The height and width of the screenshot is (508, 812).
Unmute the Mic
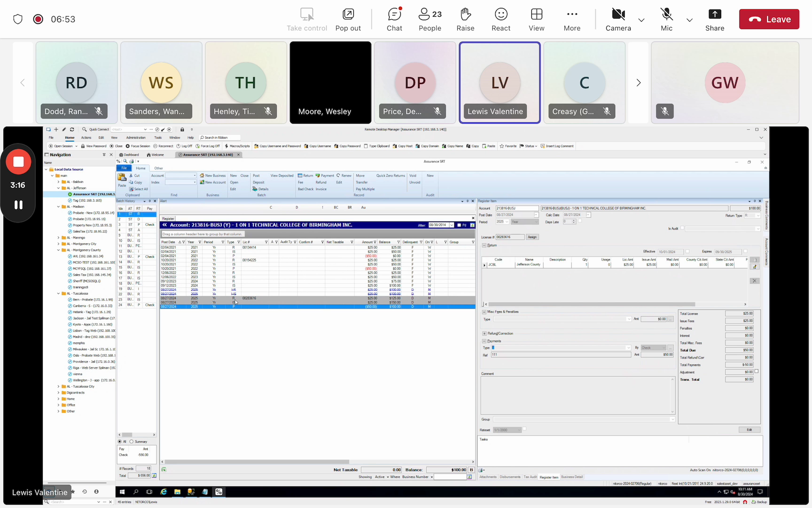(666, 19)
